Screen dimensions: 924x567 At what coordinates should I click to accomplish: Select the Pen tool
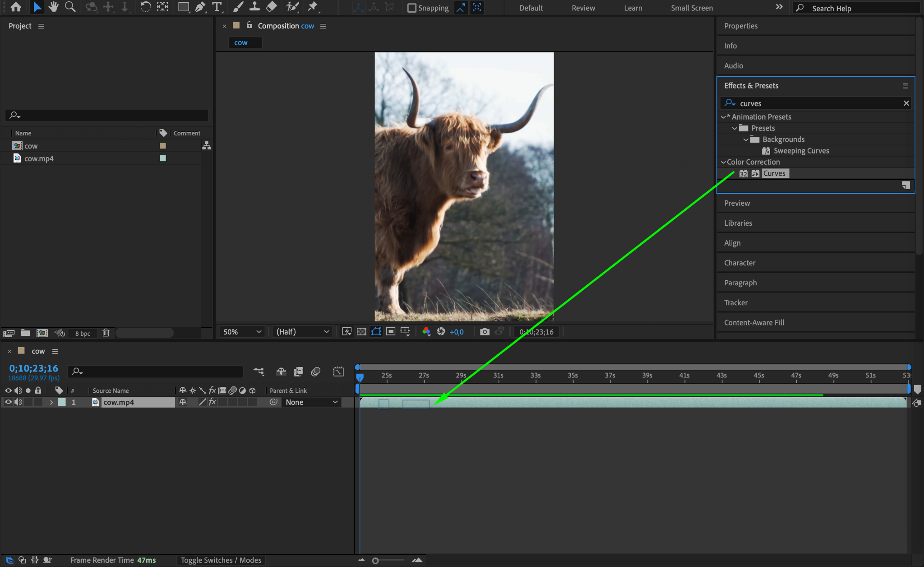pos(200,7)
